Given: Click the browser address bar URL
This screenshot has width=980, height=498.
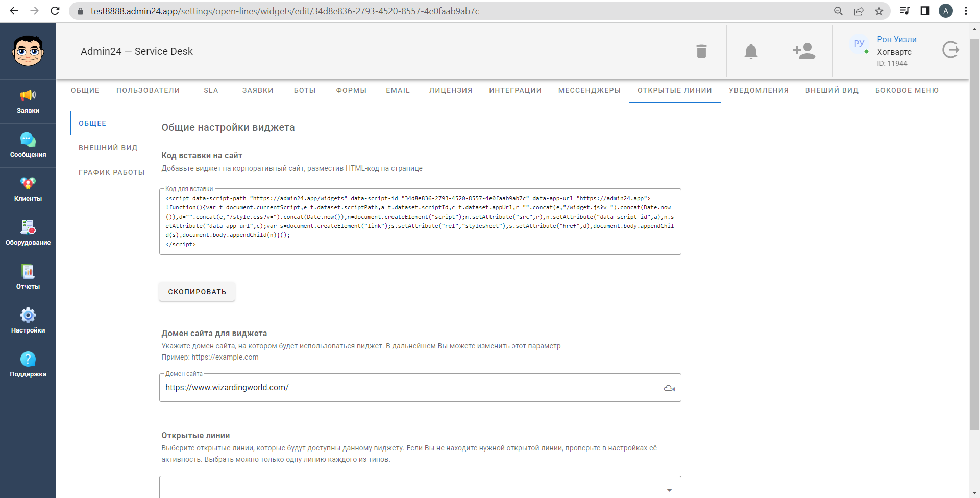Looking at the screenshot, I should (285, 11).
